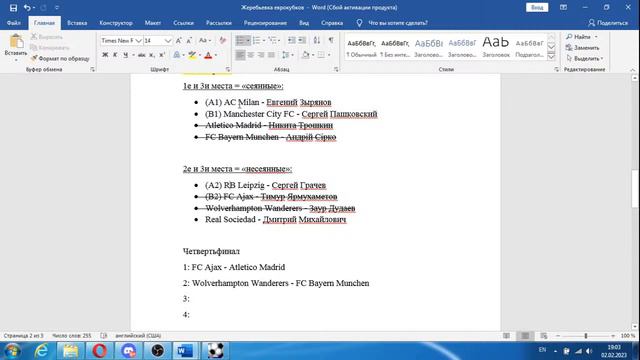The height and width of the screenshot is (360, 640).
Task: Open the font color dropdown arrow
Action: click(216, 55)
